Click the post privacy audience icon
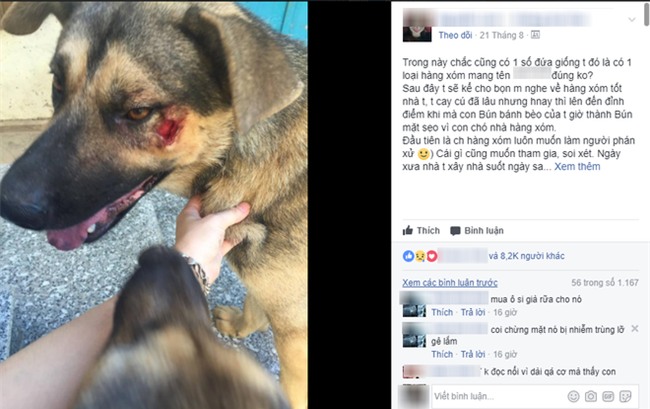650x409 pixels. [x=535, y=35]
